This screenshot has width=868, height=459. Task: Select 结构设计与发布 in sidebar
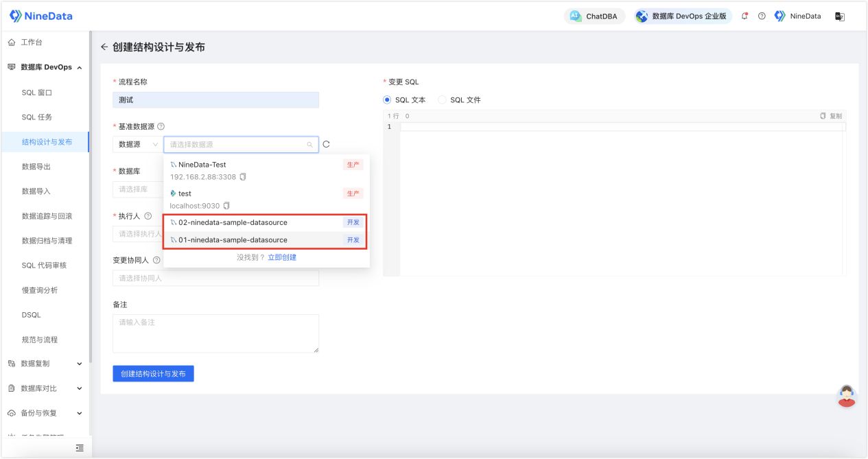45,142
